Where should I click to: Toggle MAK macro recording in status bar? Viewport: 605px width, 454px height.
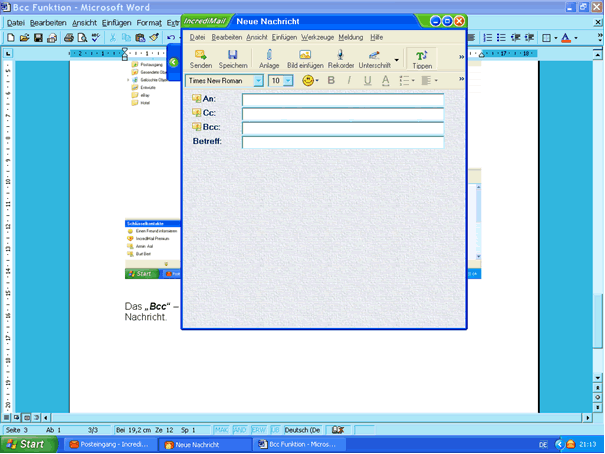click(221, 430)
